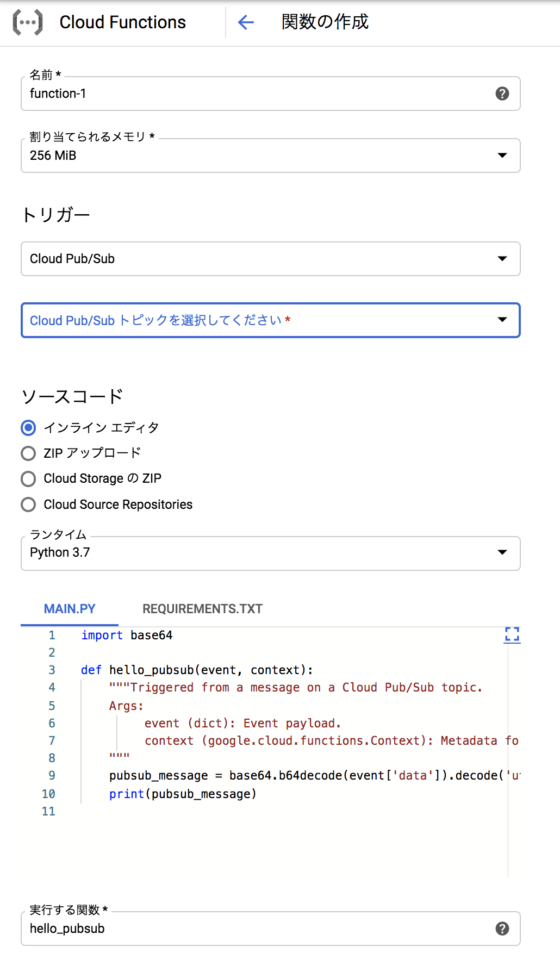560x959 pixels.
Task: Click the 'event (dict): Event payload.' line
Action: (242, 723)
